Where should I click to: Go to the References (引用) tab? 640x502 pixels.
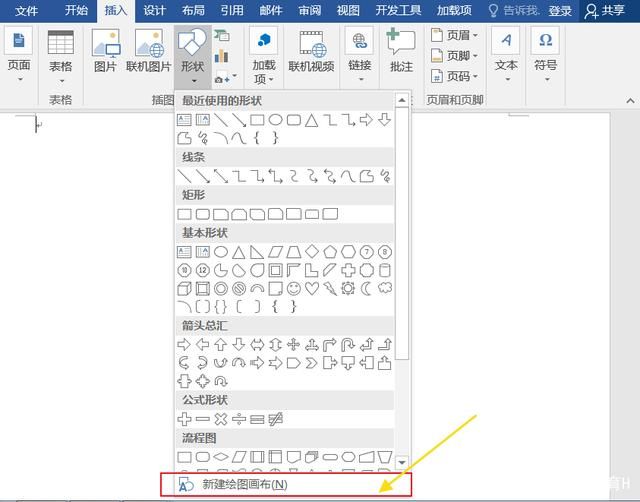click(x=232, y=10)
